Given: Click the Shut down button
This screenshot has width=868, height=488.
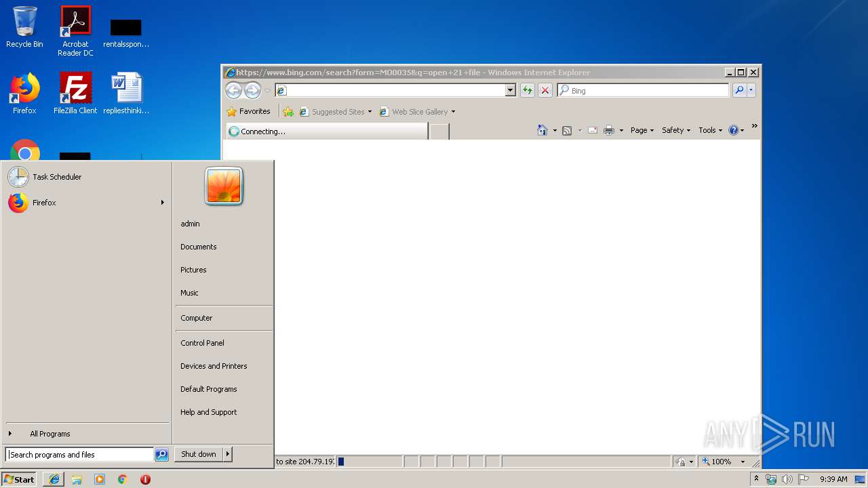Looking at the screenshot, I should click(x=199, y=454).
